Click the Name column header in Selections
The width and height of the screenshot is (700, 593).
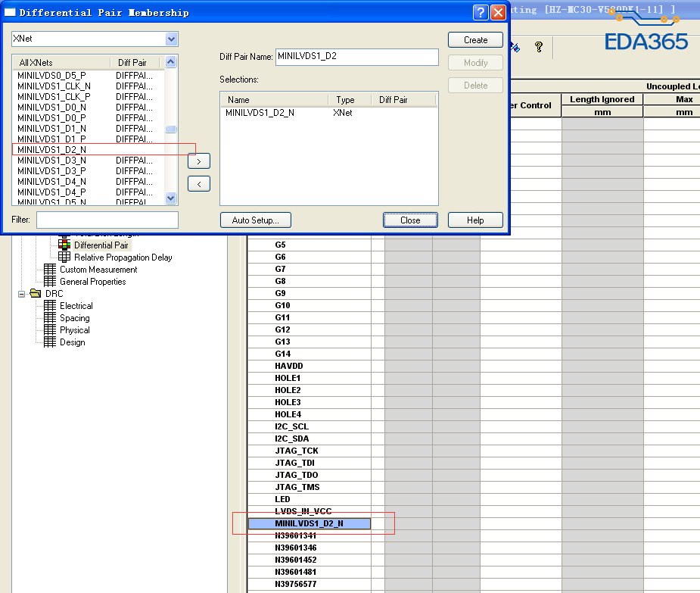(x=275, y=100)
